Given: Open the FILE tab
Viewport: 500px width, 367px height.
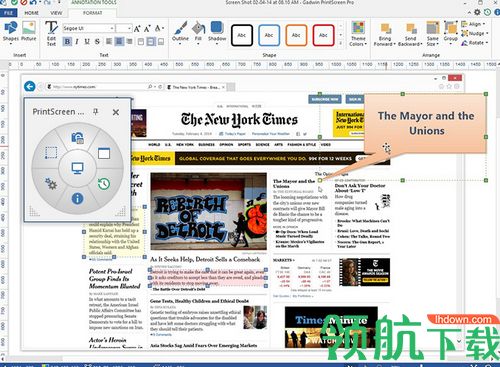Looking at the screenshot, I should coord(9,13).
